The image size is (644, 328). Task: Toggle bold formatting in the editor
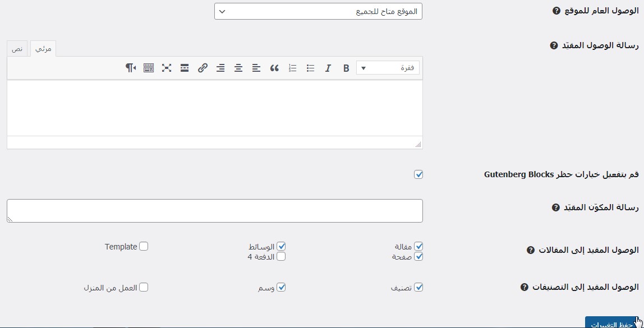346,68
